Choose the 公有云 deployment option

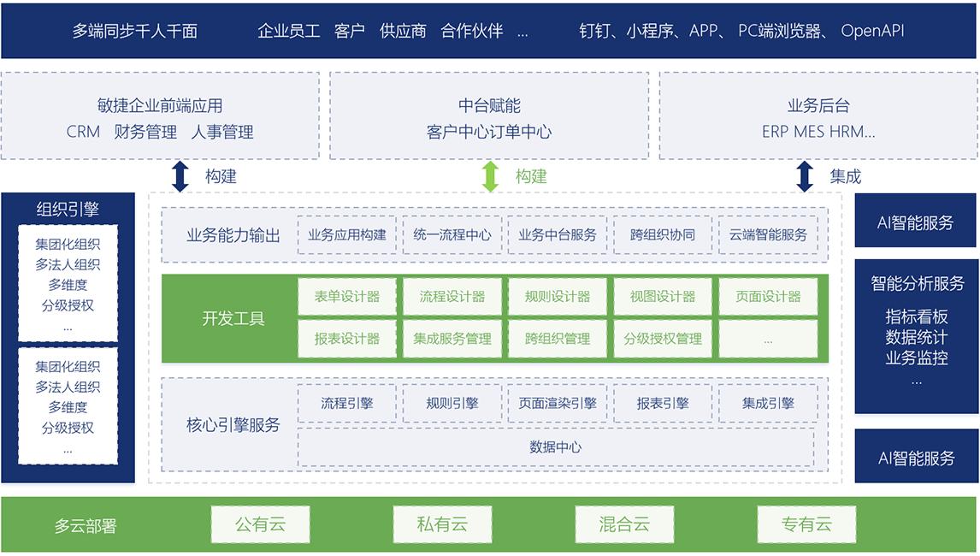click(260, 524)
